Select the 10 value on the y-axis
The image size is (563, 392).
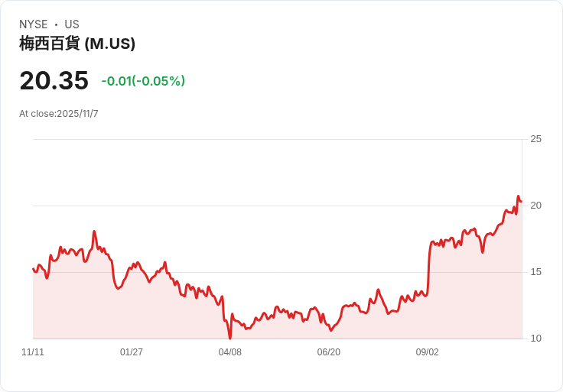535,339
